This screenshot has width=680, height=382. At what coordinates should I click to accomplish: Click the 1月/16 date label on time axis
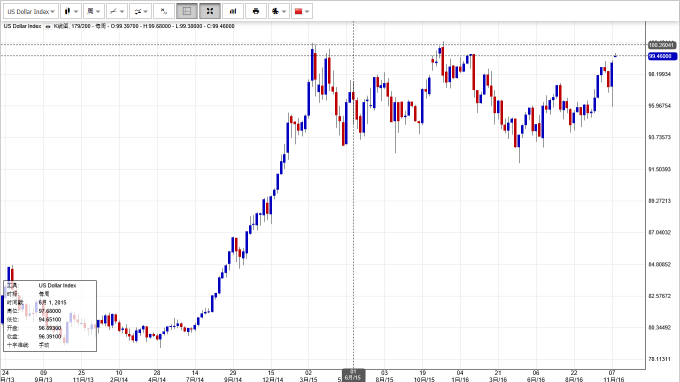(x=460, y=379)
